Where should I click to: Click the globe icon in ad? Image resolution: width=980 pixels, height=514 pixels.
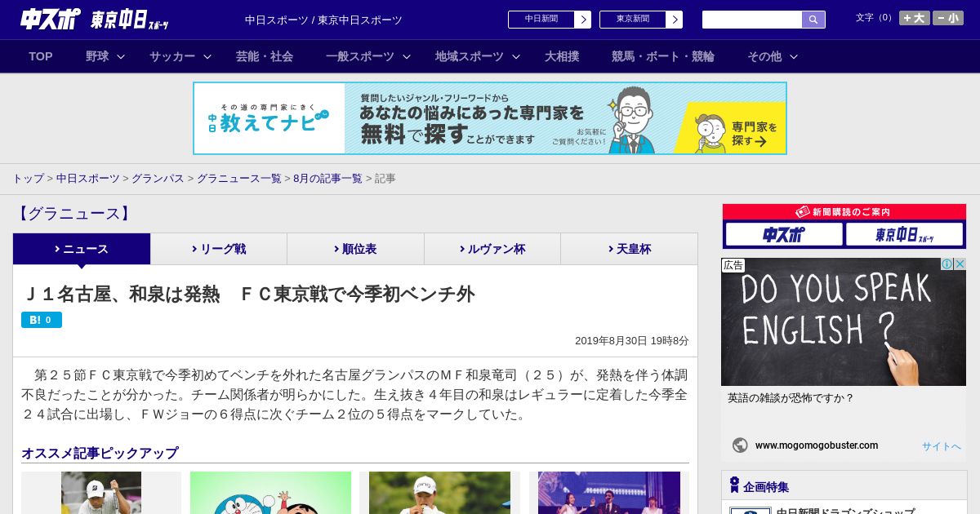pos(740,445)
